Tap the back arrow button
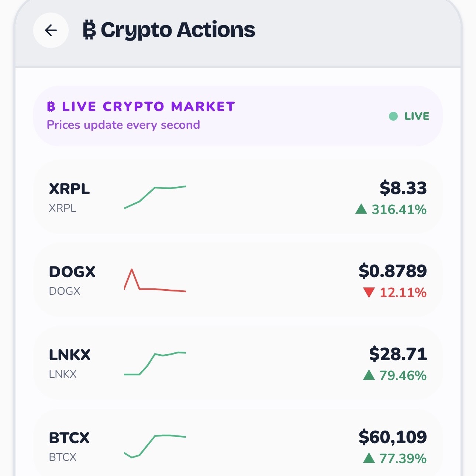The image size is (476, 476). pos(51,30)
